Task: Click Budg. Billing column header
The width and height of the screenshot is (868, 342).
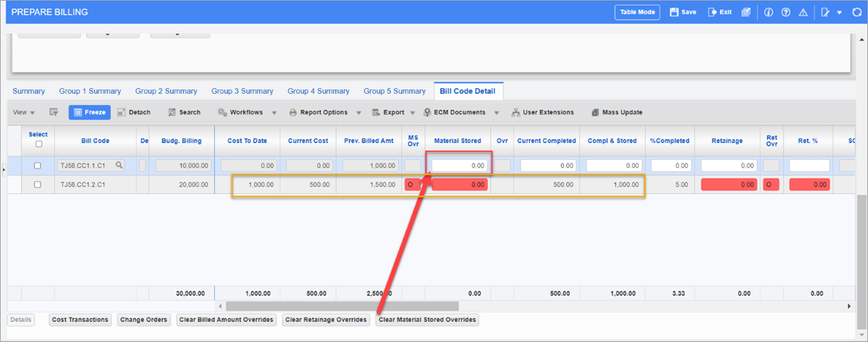Action: pos(182,141)
